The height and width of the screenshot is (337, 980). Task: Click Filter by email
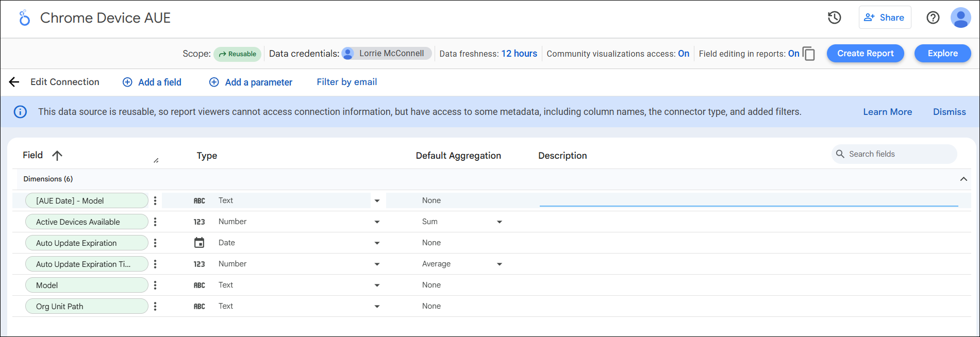click(x=347, y=82)
